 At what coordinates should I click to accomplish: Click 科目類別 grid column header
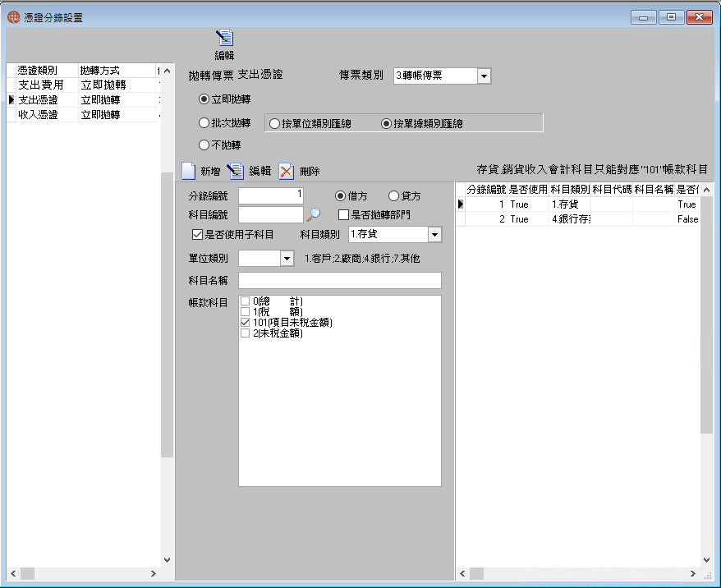click(570, 190)
